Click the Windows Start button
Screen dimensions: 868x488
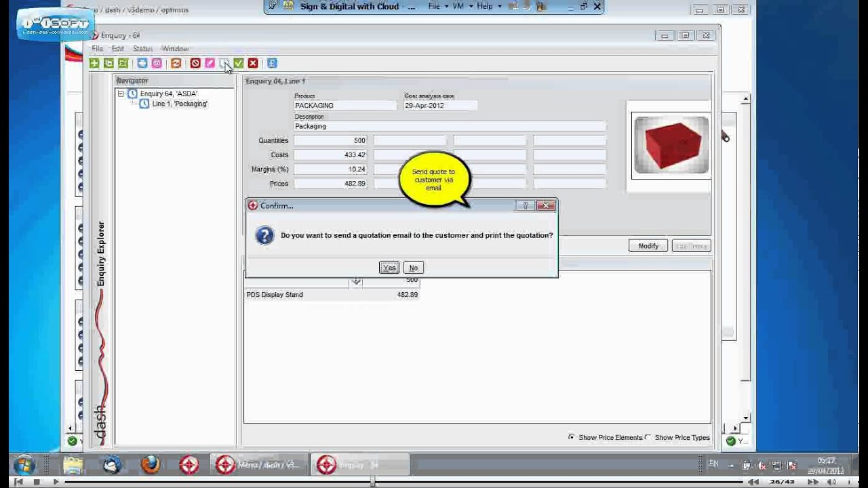pos(24,465)
